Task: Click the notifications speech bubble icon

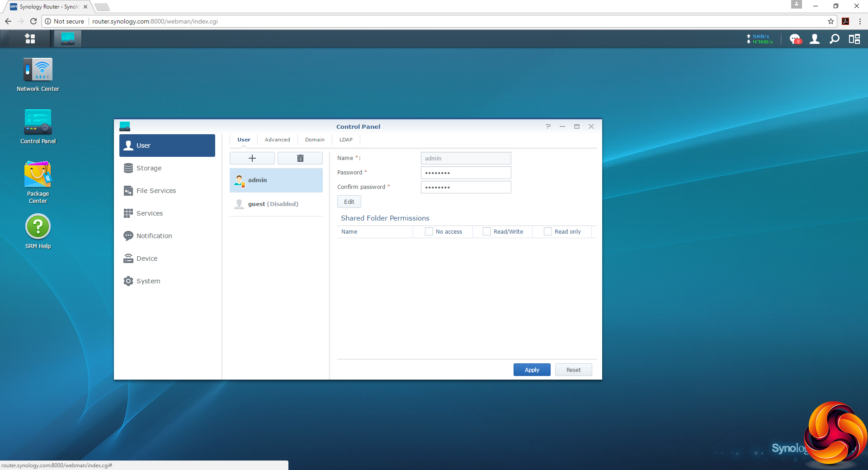Action: [794, 39]
